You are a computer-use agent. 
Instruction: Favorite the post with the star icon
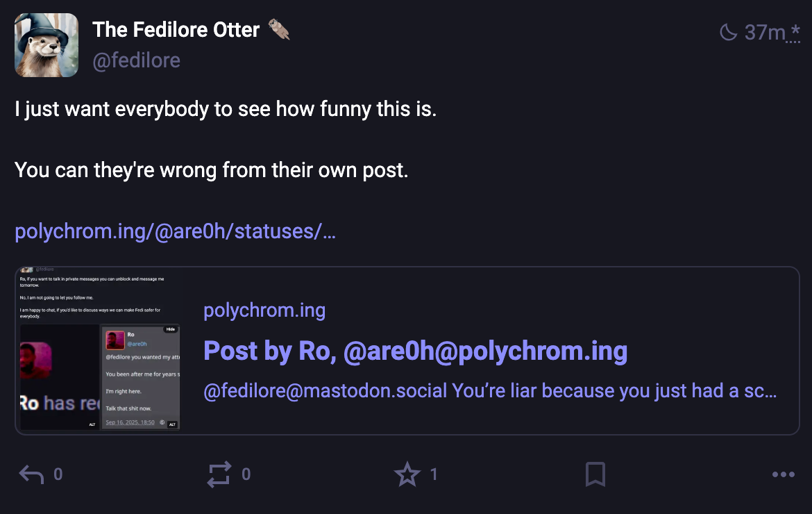coord(407,474)
